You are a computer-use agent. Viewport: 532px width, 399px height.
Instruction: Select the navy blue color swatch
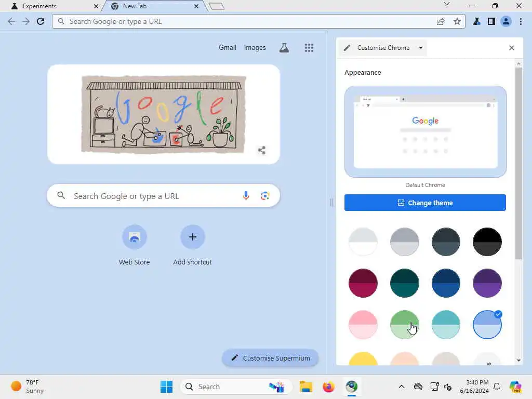446,283
